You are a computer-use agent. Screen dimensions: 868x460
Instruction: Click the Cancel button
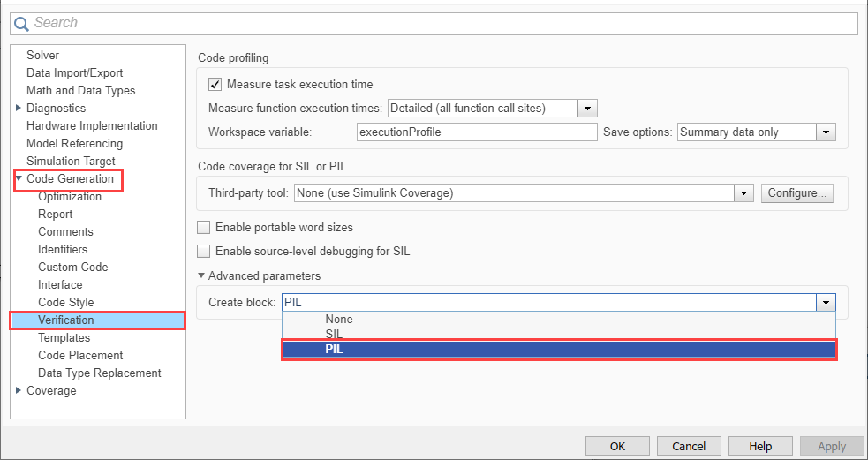tap(689, 446)
